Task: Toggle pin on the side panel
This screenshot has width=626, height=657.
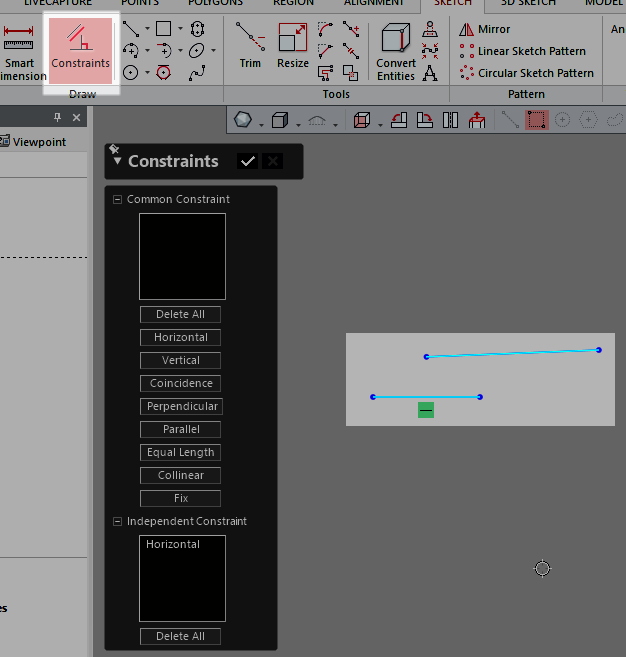Action: (57, 117)
